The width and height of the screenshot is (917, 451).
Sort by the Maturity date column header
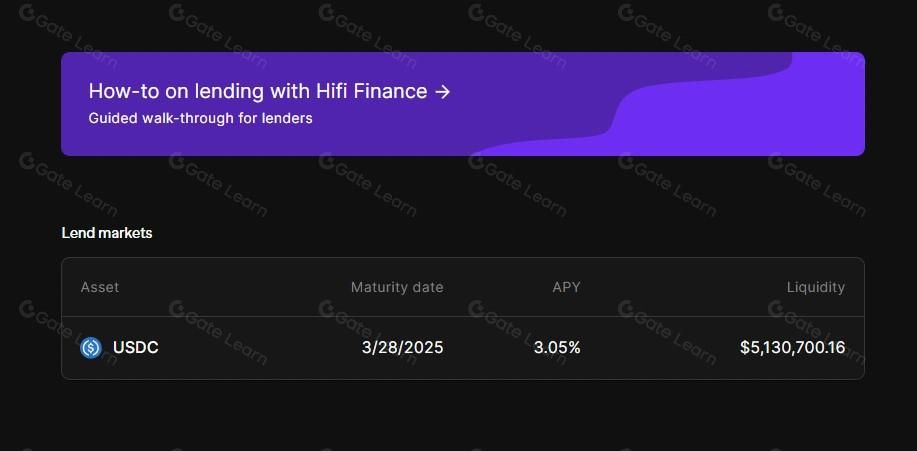tap(397, 287)
